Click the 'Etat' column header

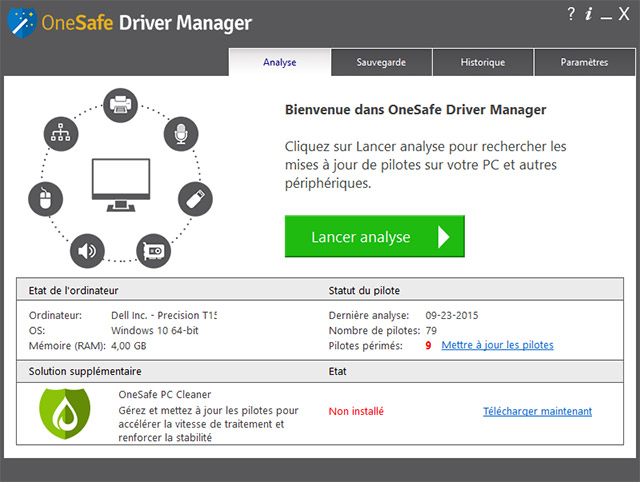[338, 371]
